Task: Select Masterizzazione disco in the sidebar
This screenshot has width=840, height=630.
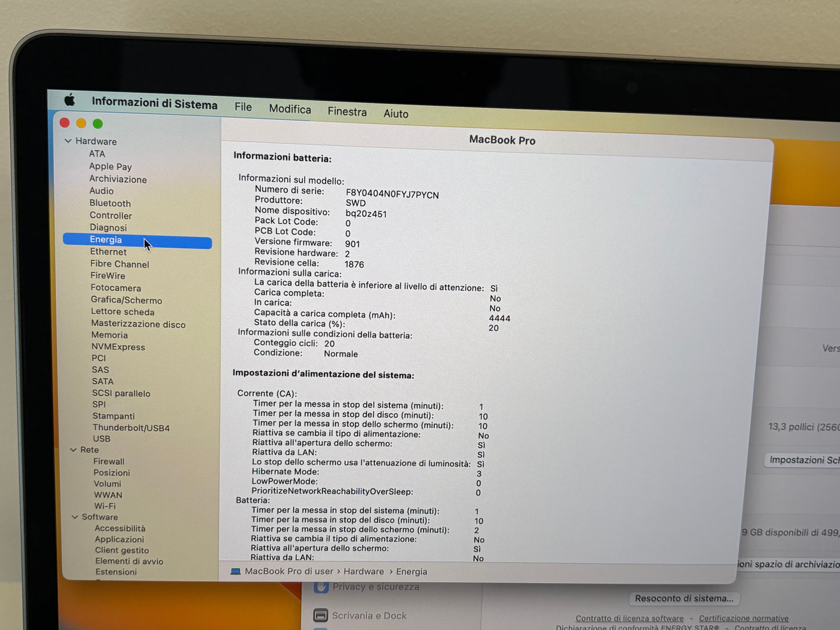Action: tap(138, 324)
